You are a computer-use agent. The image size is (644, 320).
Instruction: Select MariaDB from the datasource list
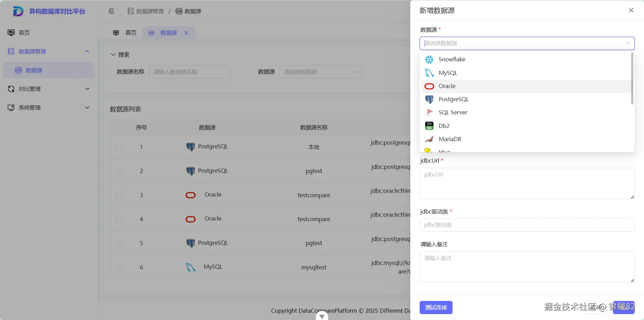click(x=526, y=139)
